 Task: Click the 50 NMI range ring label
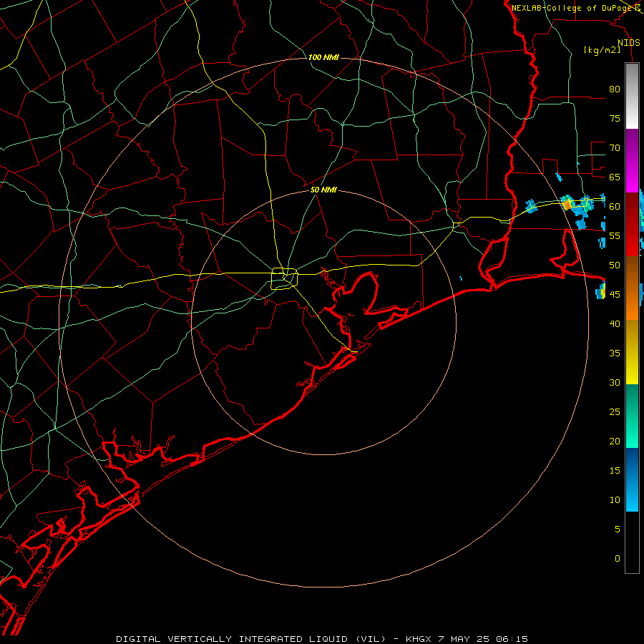point(323,190)
